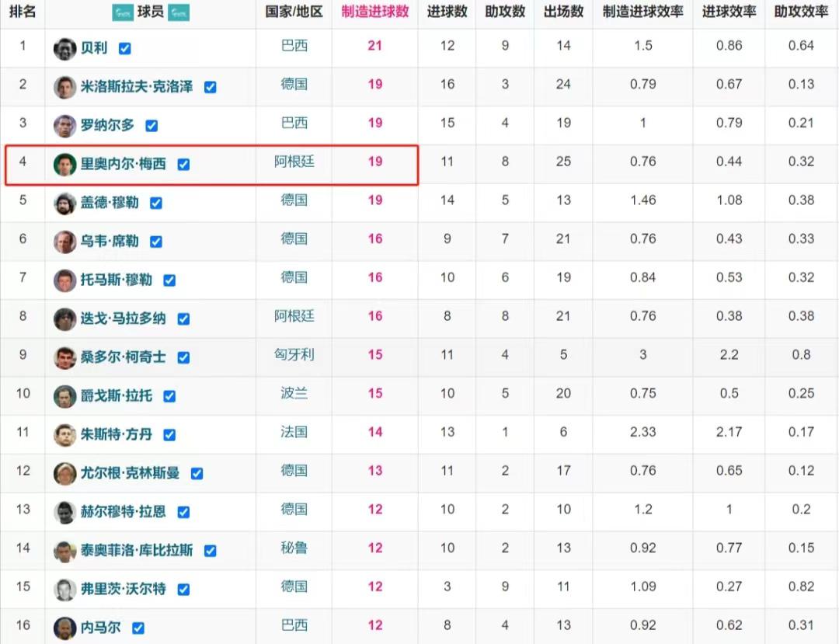The width and height of the screenshot is (839, 644).
Task: Open player link 米洛斯拉夫·克洛泽
Action: [x=137, y=87]
